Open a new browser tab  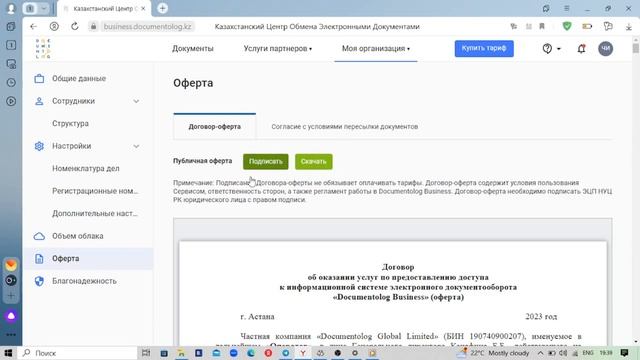point(162,8)
